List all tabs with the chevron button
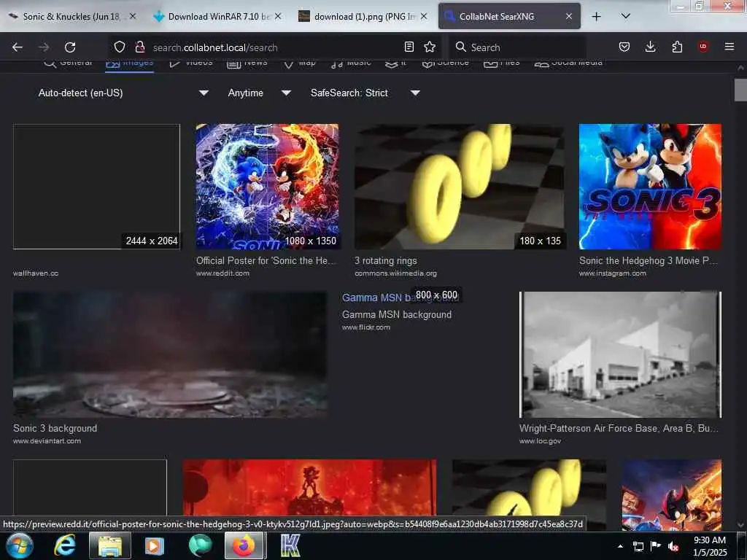Viewport: 747px width, 560px height. [626, 16]
